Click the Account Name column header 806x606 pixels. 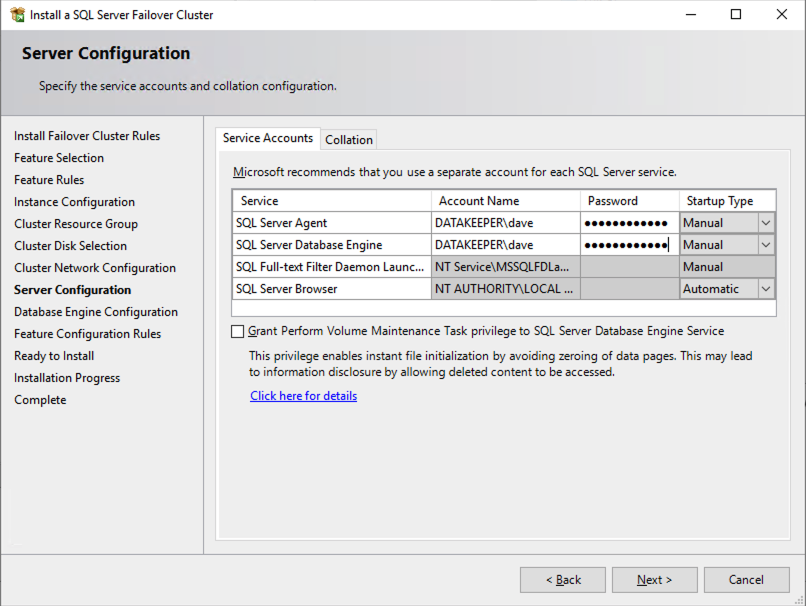click(505, 201)
